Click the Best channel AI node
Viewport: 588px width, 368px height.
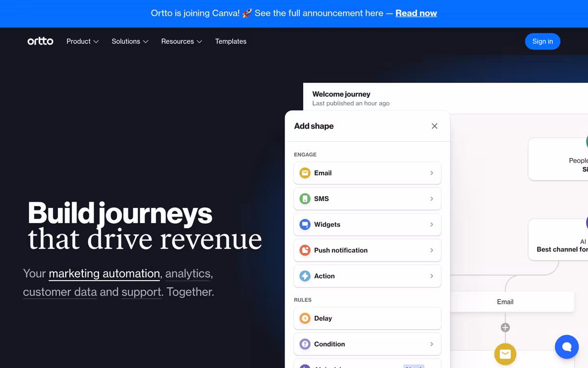pos(558,239)
